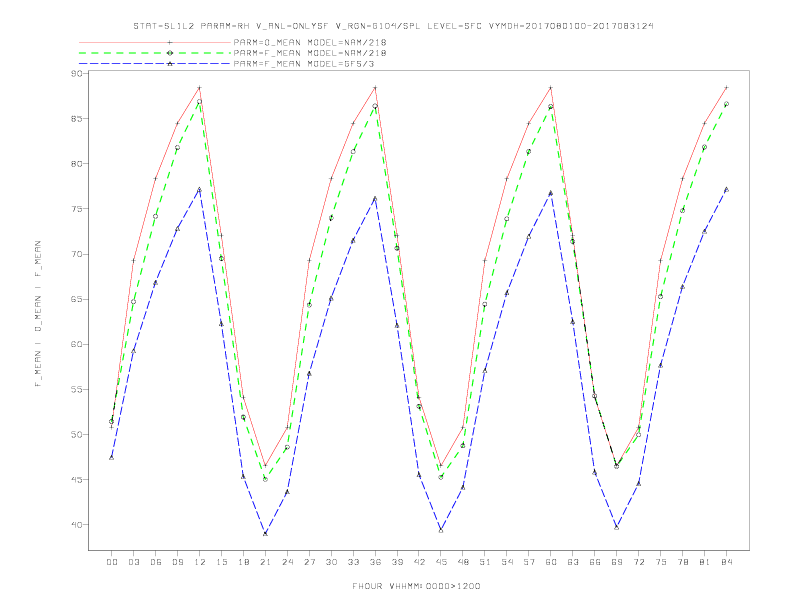The height and width of the screenshot is (612, 792).
Task: Click x-axis tick label 81
Action: (705, 562)
